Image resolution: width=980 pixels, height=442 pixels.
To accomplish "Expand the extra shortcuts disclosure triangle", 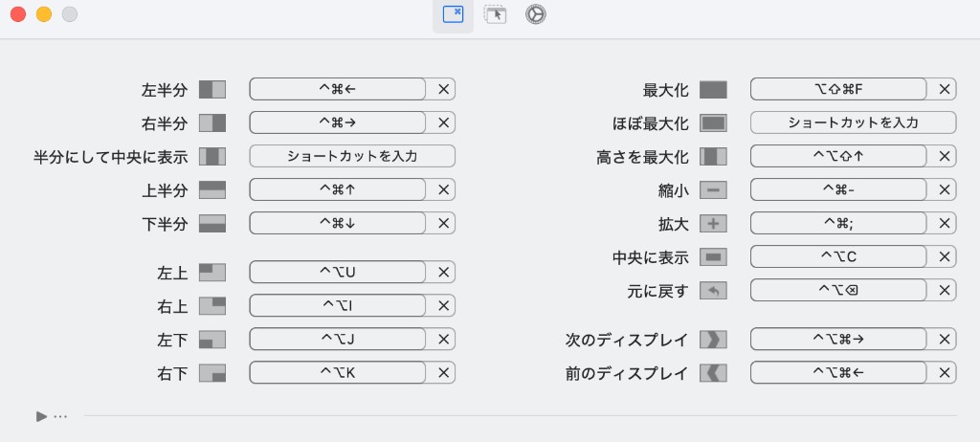I will coord(41,416).
